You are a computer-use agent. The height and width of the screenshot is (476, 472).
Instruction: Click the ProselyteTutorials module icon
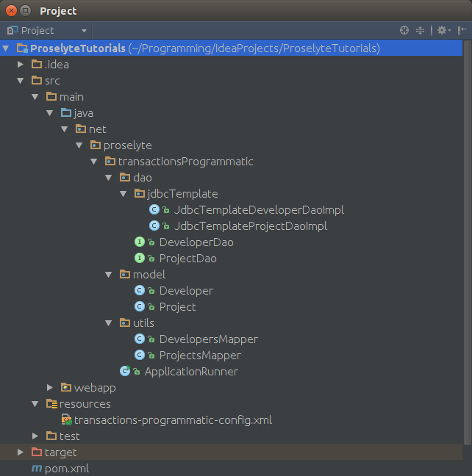pyautogui.click(x=22, y=48)
